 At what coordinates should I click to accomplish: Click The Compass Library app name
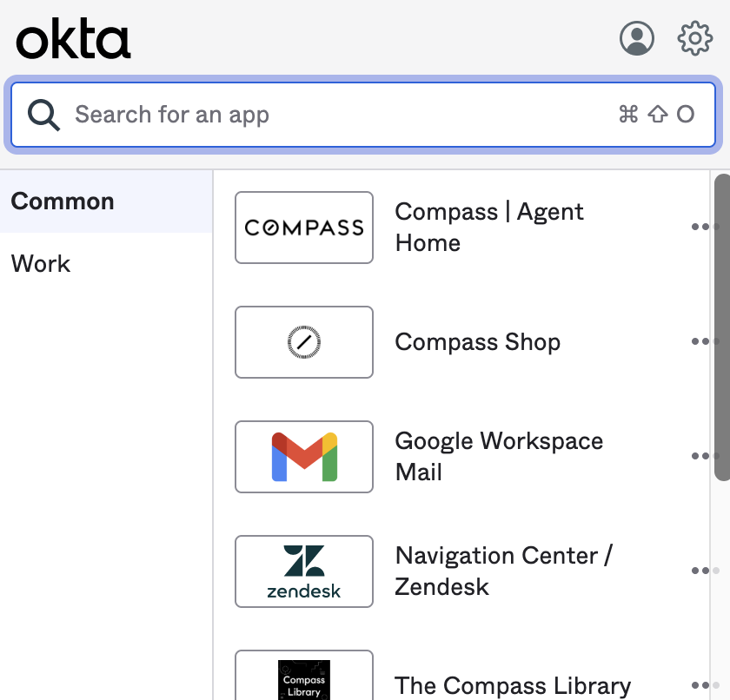point(513,685)
